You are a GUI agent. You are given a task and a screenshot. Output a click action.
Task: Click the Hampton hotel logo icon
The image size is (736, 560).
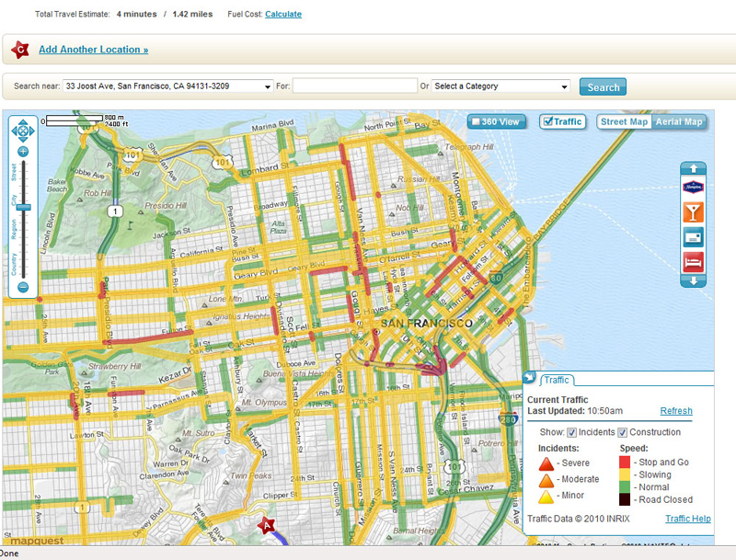(693, 187)
